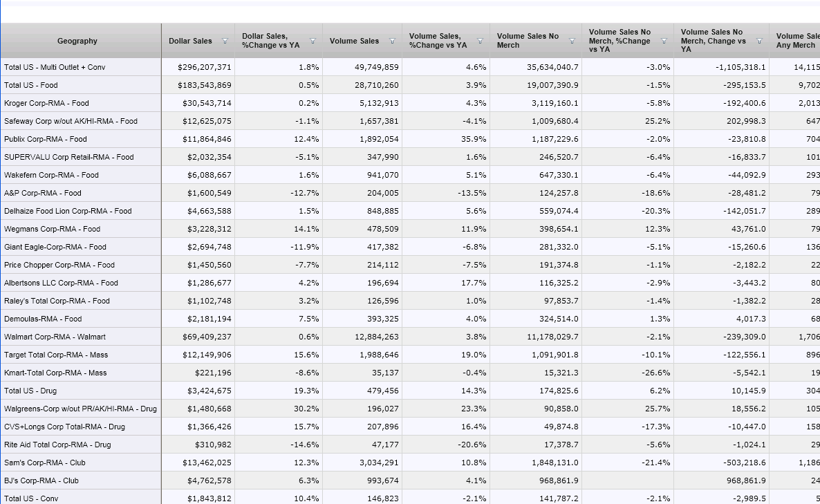Click the Walmart Corp-RMA - Walmart geography cell

pos(55,337)
